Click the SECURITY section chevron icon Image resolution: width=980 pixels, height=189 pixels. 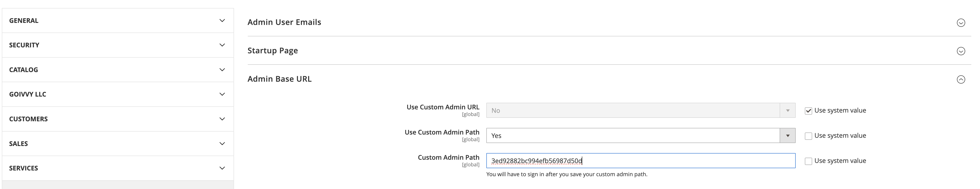click(x=222, y=45)
